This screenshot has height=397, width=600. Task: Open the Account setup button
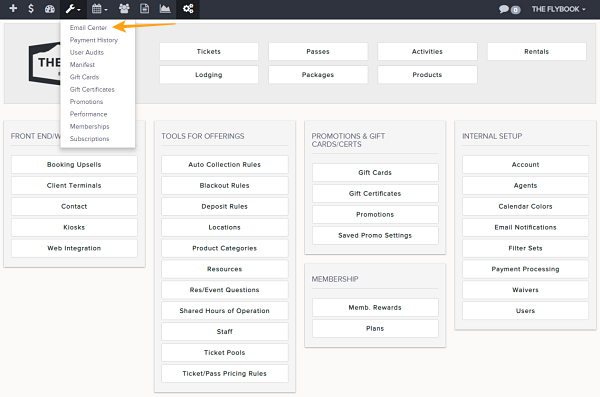(525, 165)
